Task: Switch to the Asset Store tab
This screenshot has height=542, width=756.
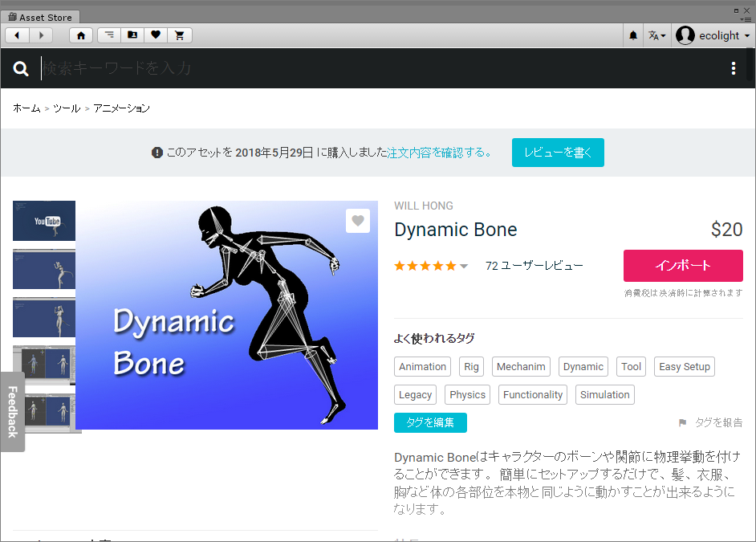Action: point(40,18)
